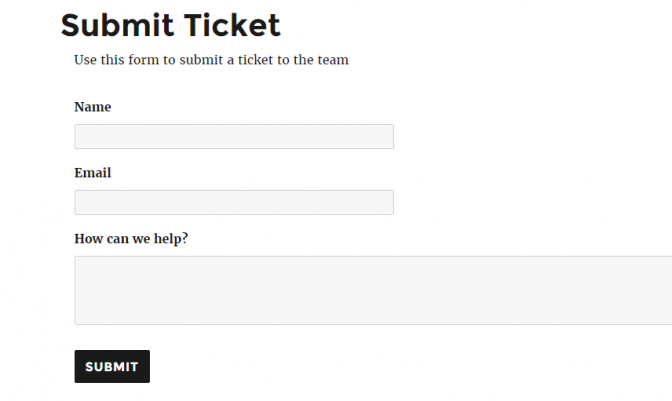Click the word 'we' in the message label
This screenshot has width=672, height=401.
[x=141, y=239]
